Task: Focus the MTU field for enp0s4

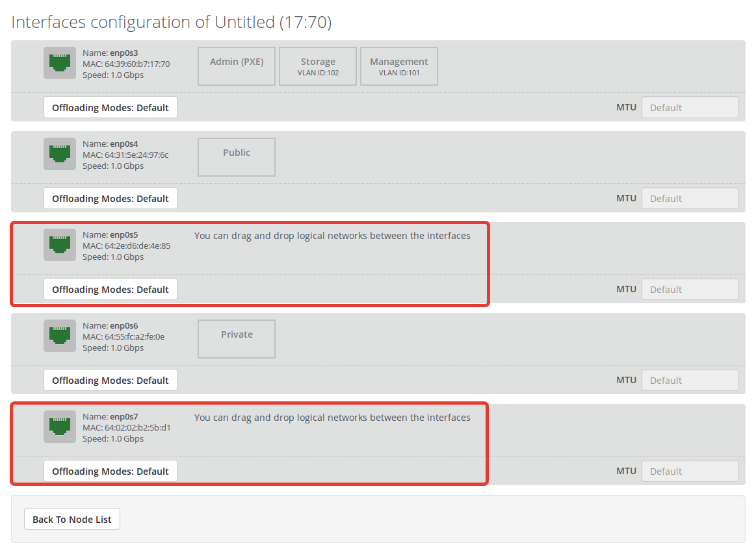Action: pyautogui.click(x=690, y=199)
